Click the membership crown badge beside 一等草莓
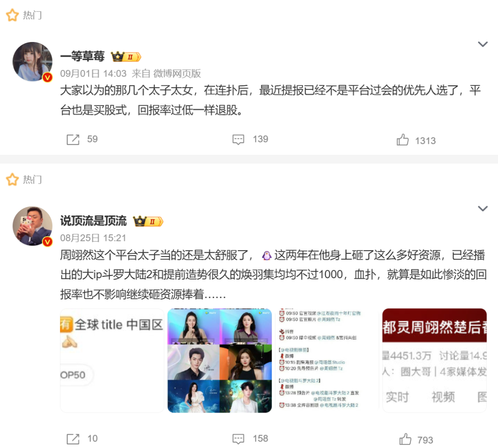 click(126, 57)
